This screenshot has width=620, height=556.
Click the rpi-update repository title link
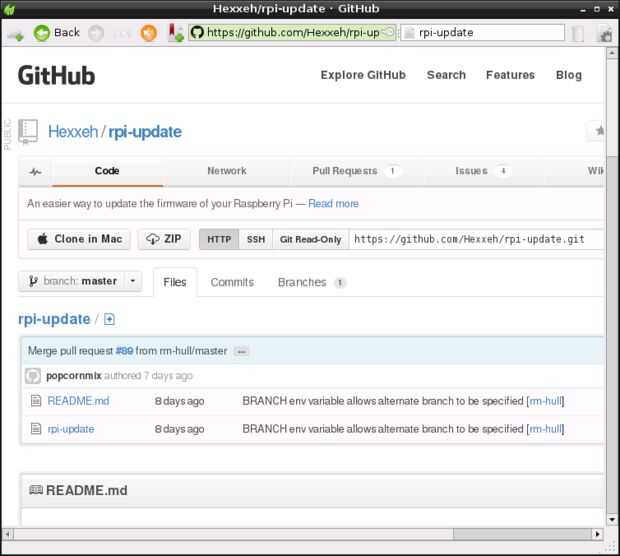(145, 132)
